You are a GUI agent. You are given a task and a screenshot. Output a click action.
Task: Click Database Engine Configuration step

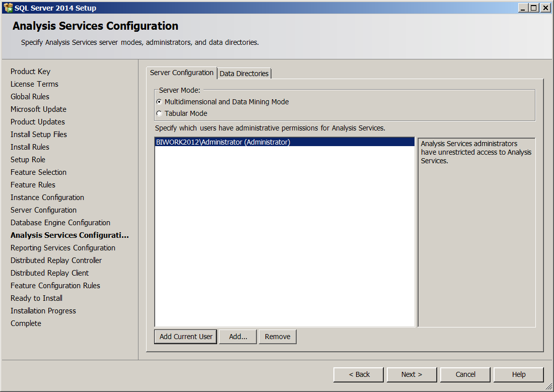(x=60, y=223)
